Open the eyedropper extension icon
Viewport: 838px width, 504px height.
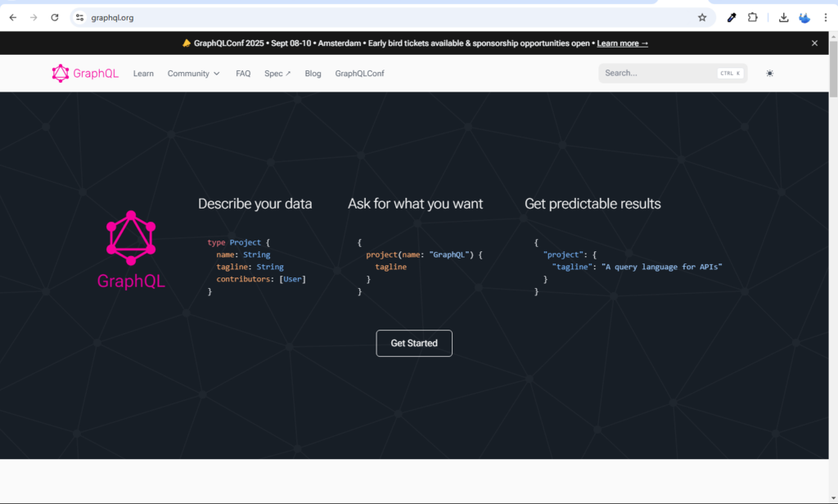point(732,18)
